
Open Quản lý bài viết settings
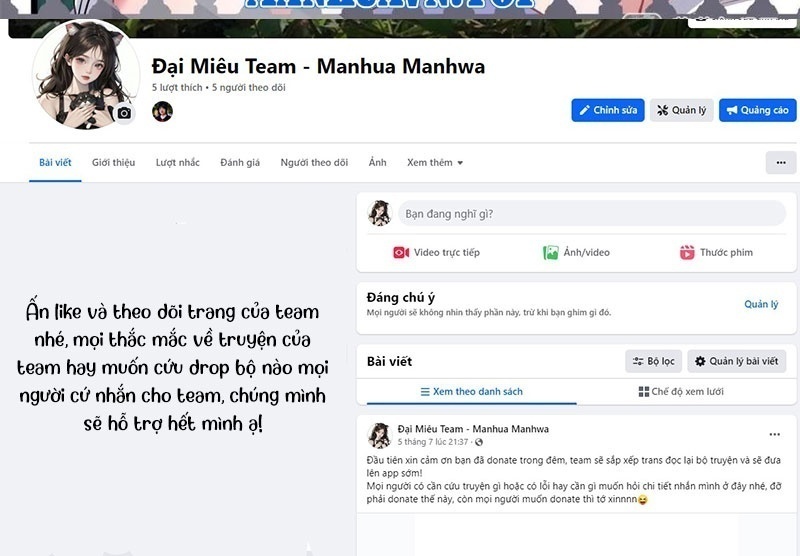(736, 361)
